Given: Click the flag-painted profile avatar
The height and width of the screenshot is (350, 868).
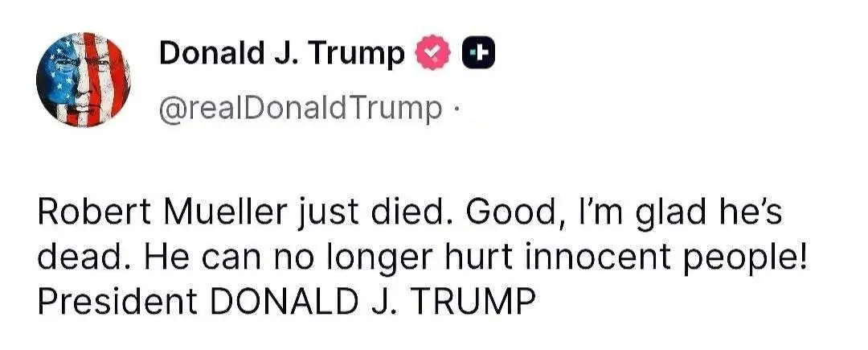Looking at the screenshot, I should pyautogui.click(x=84, y=80).
